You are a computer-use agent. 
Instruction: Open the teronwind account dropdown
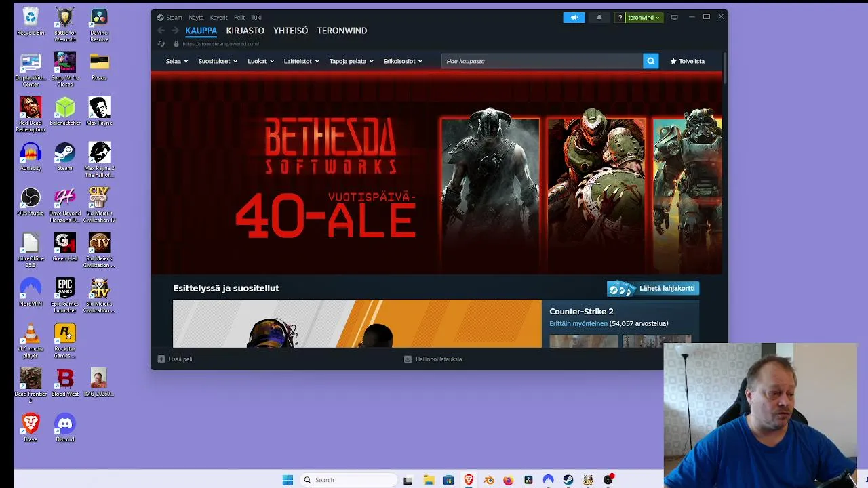pyautogui.click(x=644, y=18)
